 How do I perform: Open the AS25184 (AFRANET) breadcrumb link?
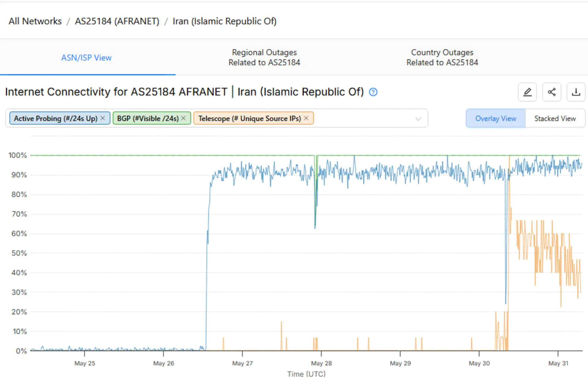117,21
